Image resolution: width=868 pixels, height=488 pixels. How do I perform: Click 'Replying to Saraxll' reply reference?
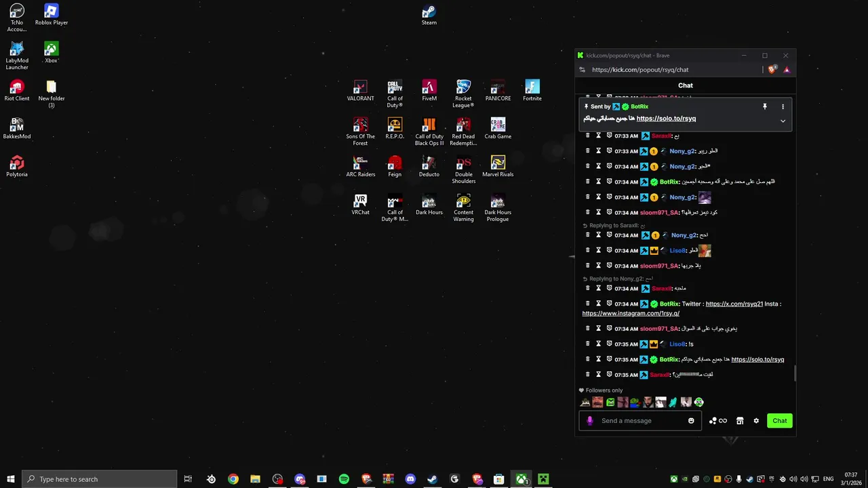614,225
